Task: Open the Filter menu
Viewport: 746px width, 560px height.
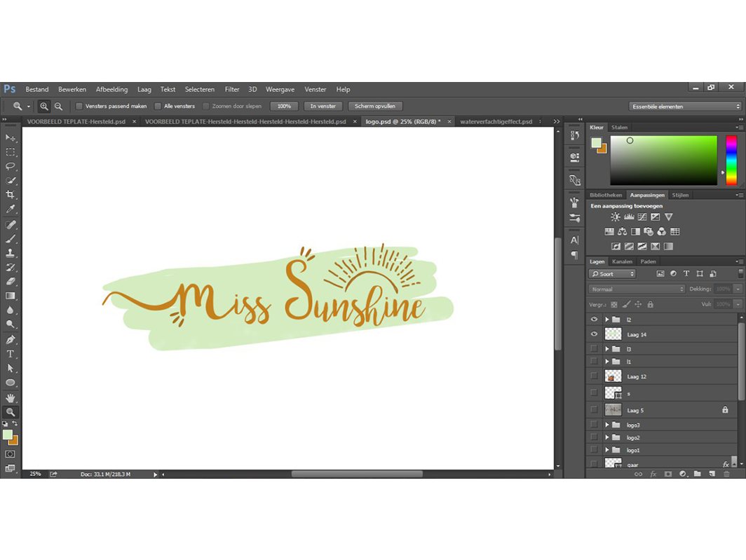Action: [x=232, y=90]
